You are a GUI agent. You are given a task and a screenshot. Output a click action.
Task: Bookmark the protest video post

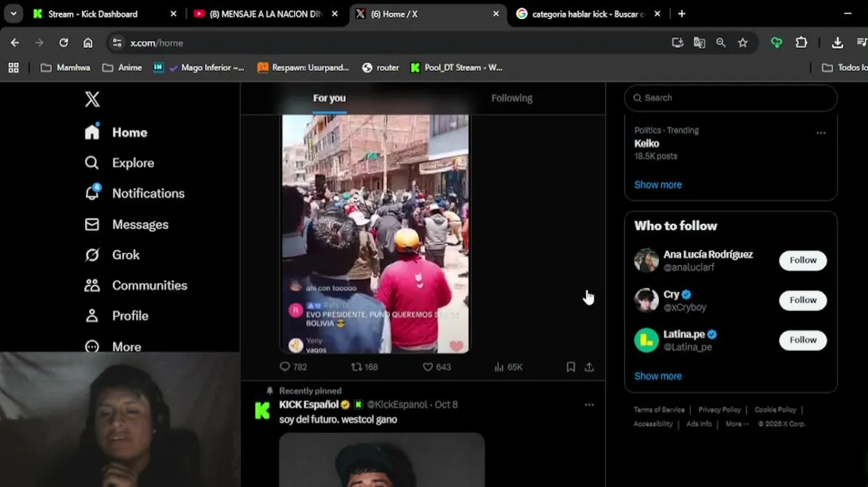pyautogui.click(x=571, y=367)
